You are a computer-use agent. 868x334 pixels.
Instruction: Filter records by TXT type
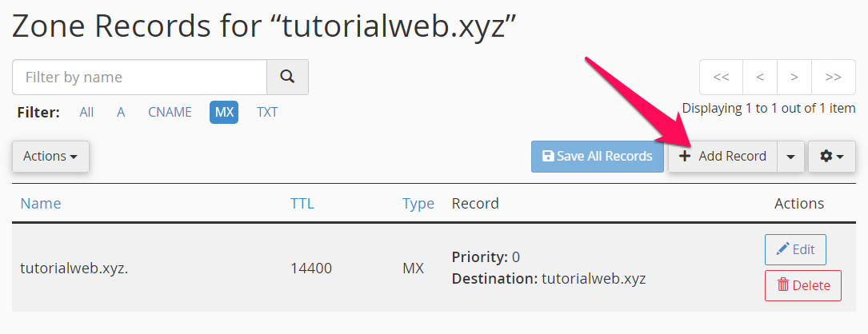(267, 112)
